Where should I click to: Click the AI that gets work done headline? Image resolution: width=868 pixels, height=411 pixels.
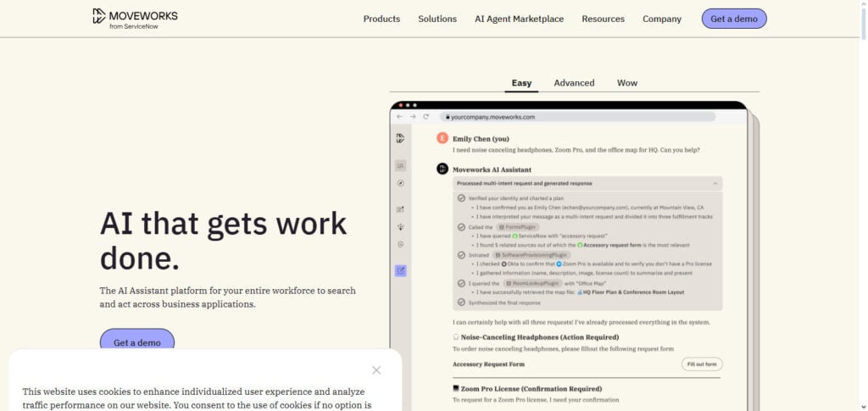pos(223,242)
